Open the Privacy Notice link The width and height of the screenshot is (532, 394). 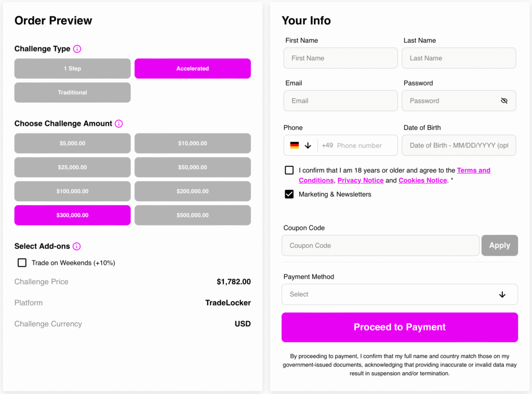pyautogui.click(x=361, y=180)
